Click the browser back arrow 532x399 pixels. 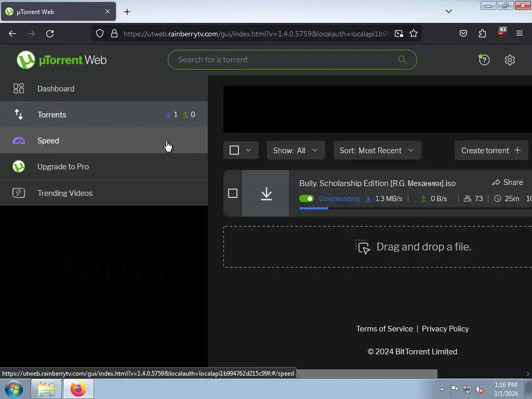12,34
